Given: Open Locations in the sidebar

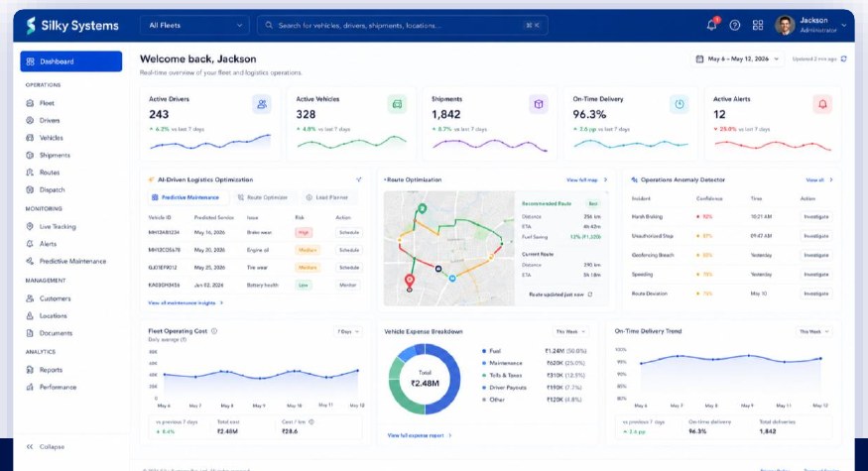Looking at the screenshot, I should [x=53, y=315].
